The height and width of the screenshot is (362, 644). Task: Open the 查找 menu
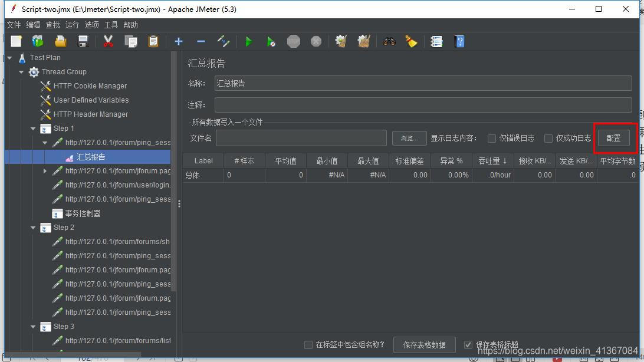pos(52,25)
